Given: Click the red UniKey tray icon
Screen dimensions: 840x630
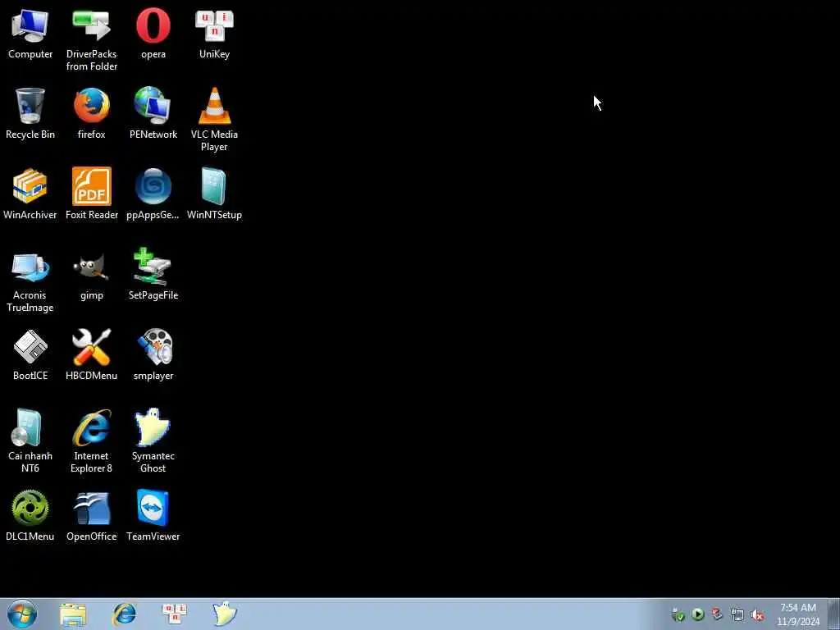Looking at the screenshot, I should click(x=717, y=614).
